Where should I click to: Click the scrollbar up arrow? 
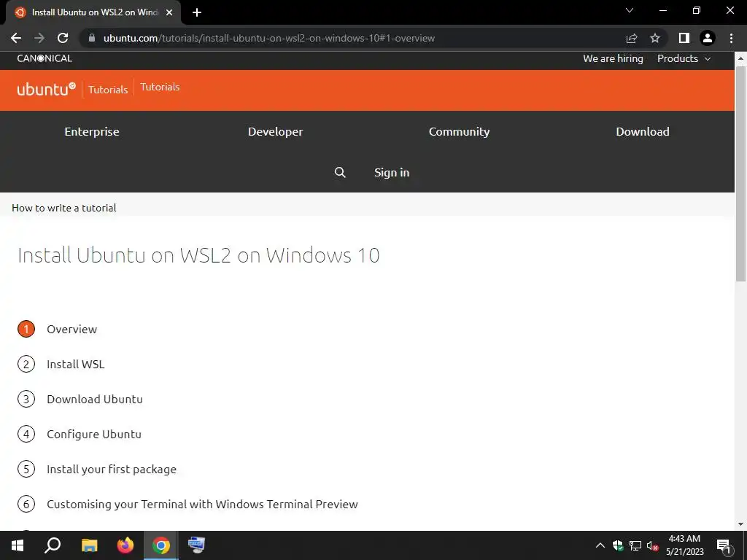tap(741, 59)
